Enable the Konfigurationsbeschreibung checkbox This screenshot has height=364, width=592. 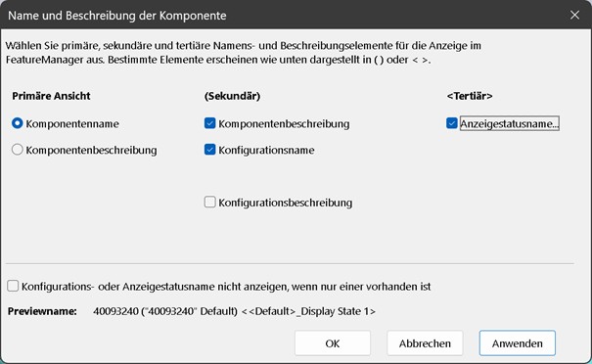click(210, 202)
